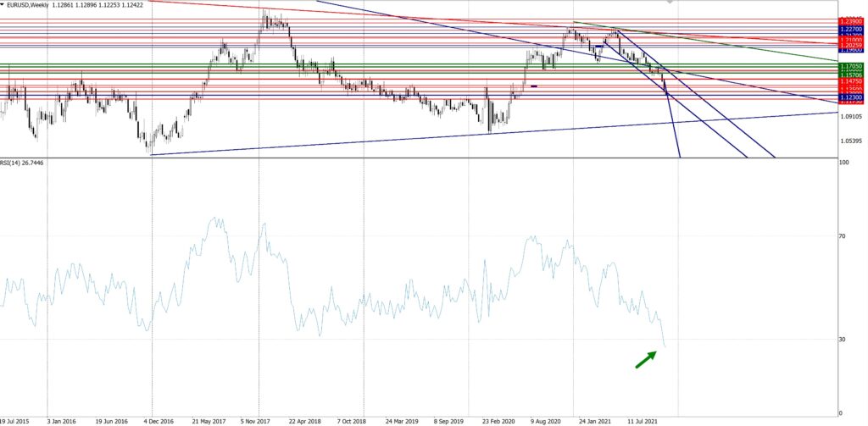Click the triangle arrow beside EURUSD,Weekly

click(x=4, y=5)
